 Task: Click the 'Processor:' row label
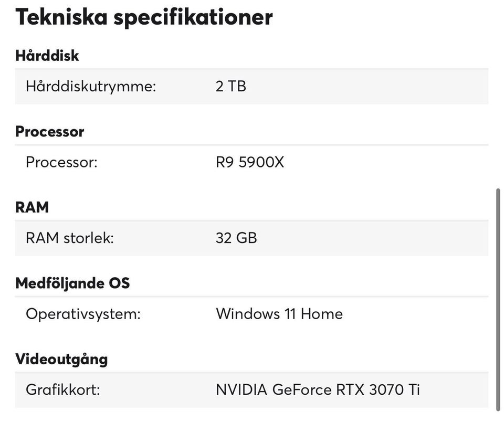[61, 162]
